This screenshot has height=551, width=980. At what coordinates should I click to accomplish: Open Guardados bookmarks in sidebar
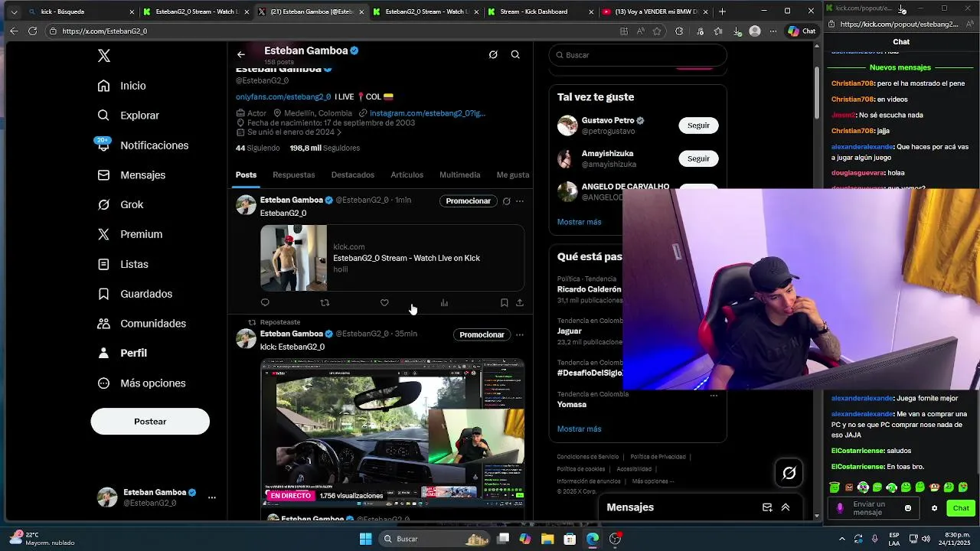coord(135,294)
